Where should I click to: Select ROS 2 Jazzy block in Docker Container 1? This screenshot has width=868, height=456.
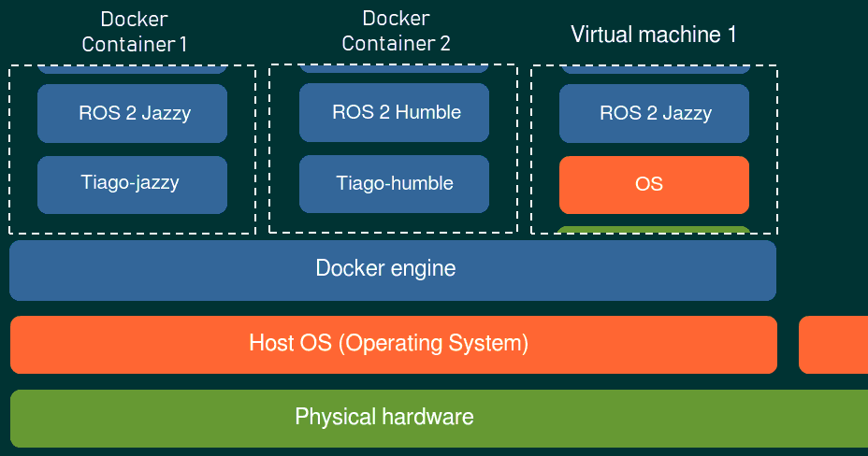pyautogui.click(x=133, y=113)
